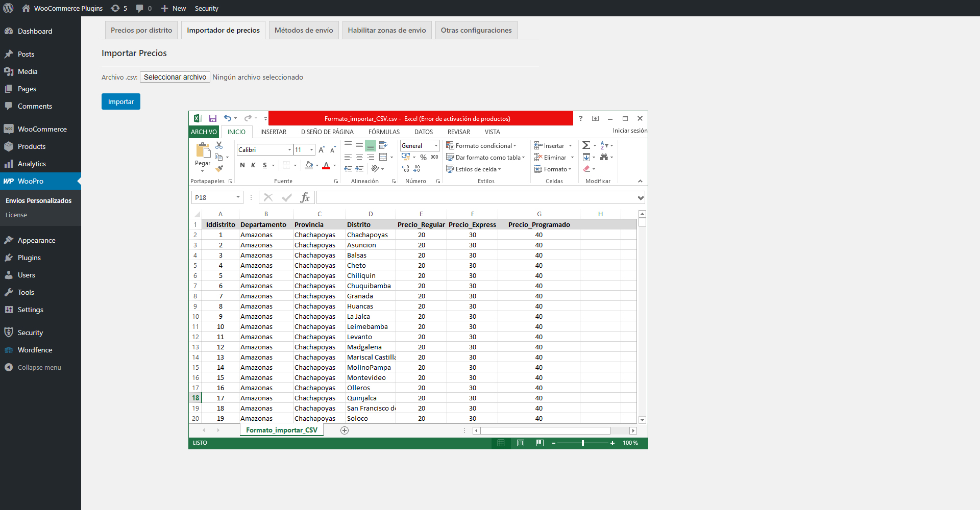
Task: Click the format painter brush icon
Action: pos(219,169)
